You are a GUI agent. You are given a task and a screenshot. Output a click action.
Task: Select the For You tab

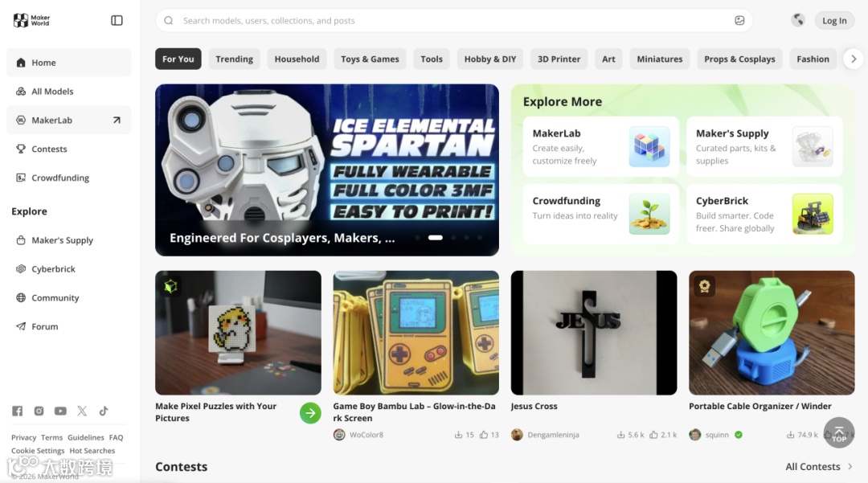[x=178, y=59]
